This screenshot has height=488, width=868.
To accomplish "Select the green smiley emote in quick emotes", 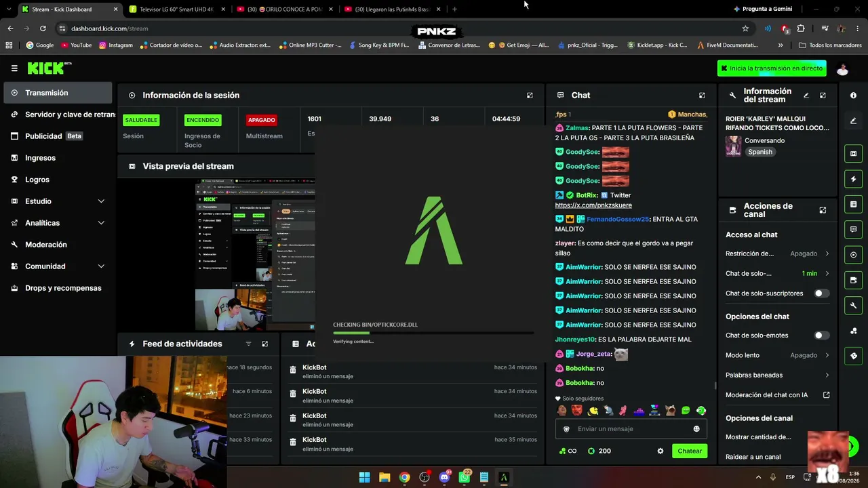I will coord(686,411).
